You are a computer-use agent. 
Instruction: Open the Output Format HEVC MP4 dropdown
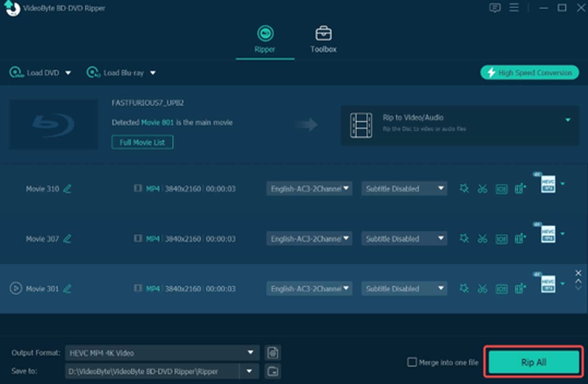pyautogui.click(x=162, y=353)
